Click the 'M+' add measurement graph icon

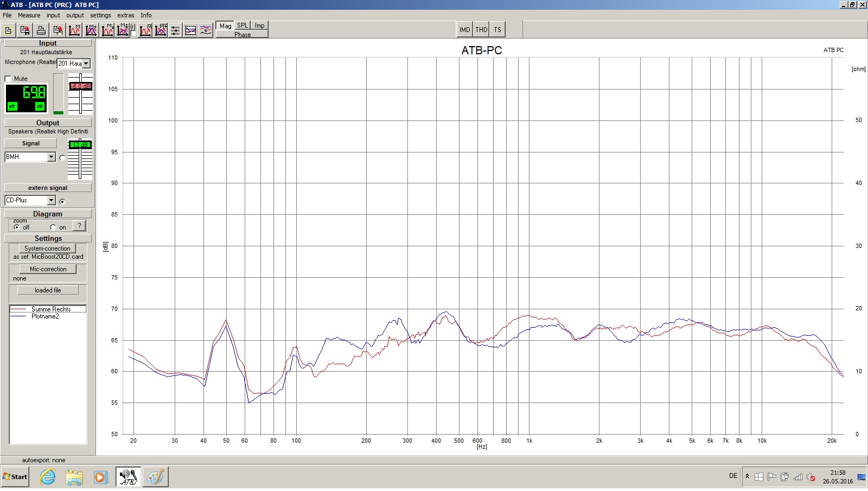(x=91, y=30)
